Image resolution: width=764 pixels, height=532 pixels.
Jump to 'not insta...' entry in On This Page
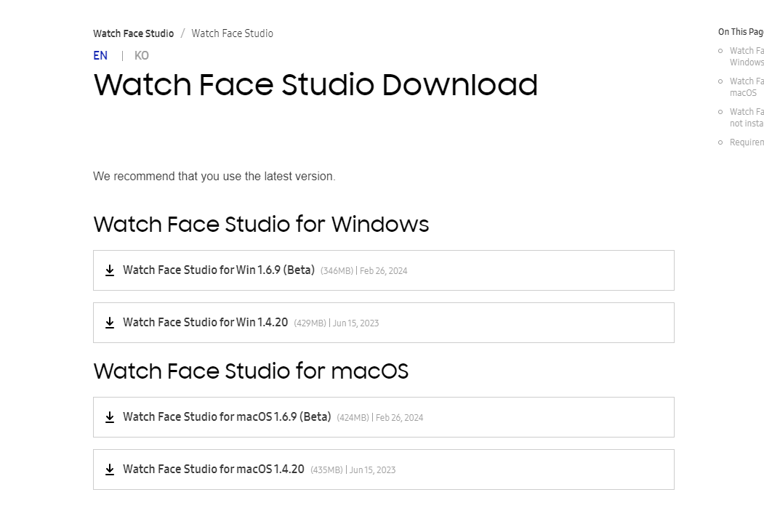[x=747, y=118]
